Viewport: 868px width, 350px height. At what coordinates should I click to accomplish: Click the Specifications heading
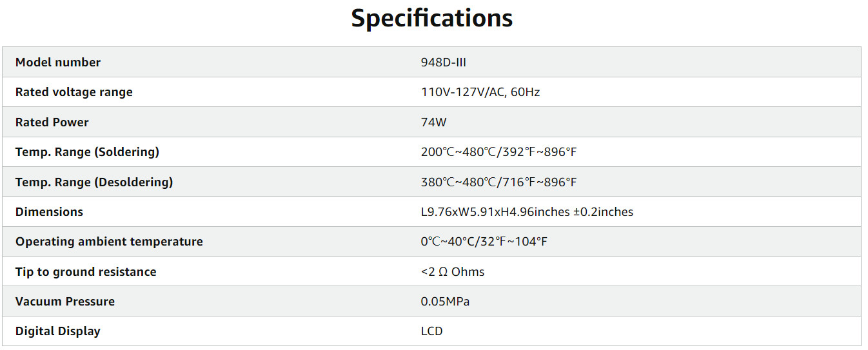click(x=431, y=18)
